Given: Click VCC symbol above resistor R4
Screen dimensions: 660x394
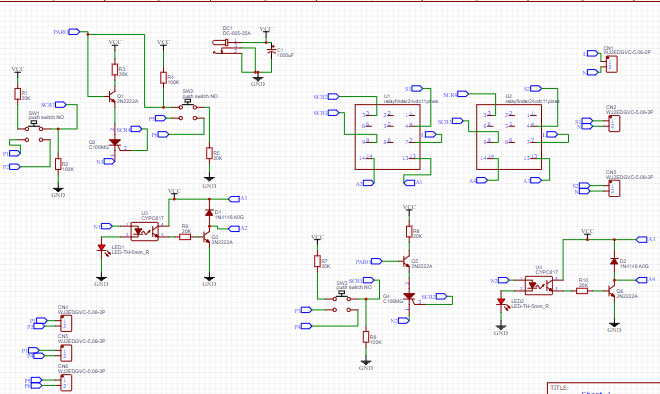Looking at the screenshot, I should tap(163, 43).
